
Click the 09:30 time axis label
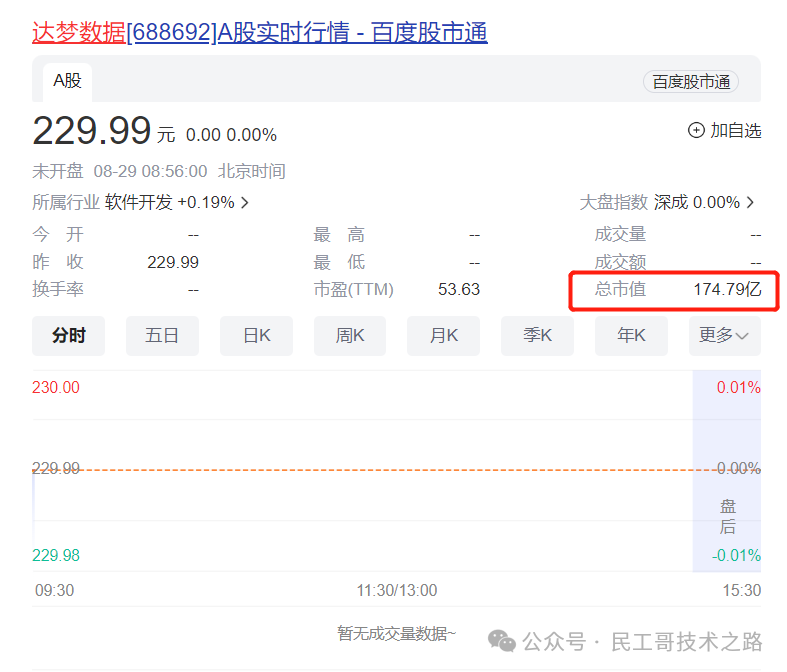(54, 590)
